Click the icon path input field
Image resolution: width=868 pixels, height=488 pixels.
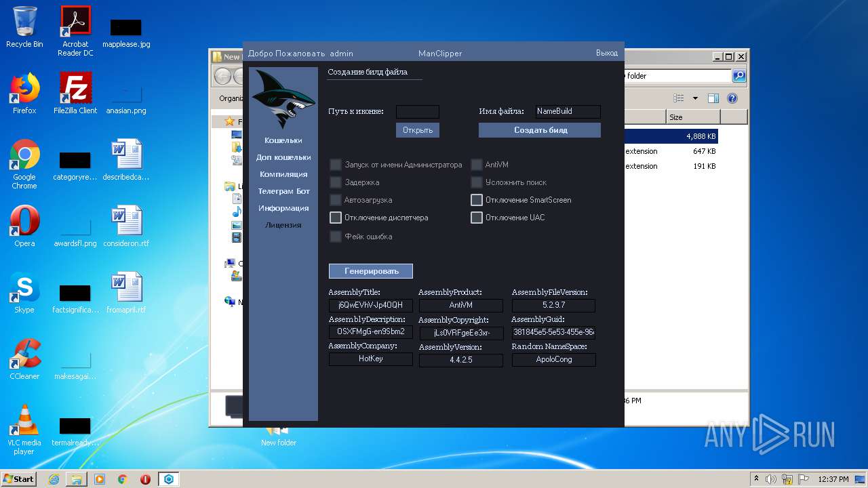coord(418,112)
